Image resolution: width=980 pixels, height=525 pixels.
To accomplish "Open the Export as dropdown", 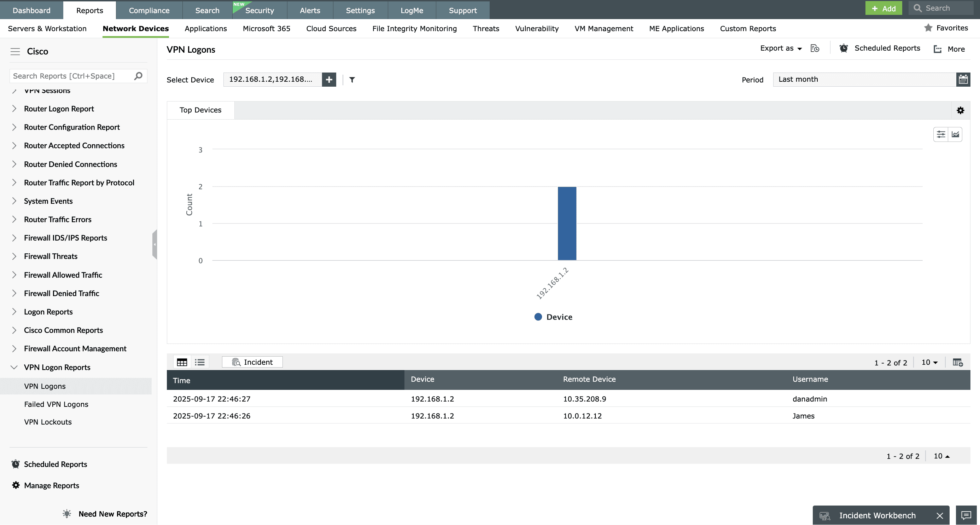I will (781, 48).
